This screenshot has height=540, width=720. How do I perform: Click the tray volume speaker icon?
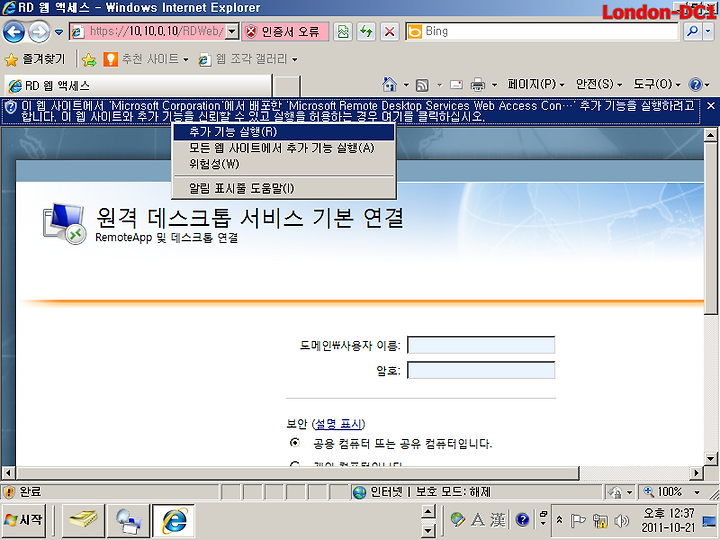click(621, 521)
